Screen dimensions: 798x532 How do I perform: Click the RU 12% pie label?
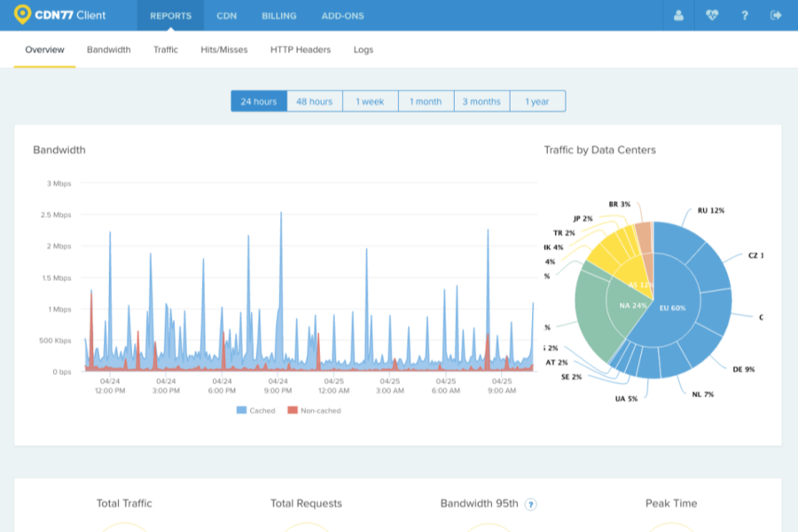click(x=711, y=210)
